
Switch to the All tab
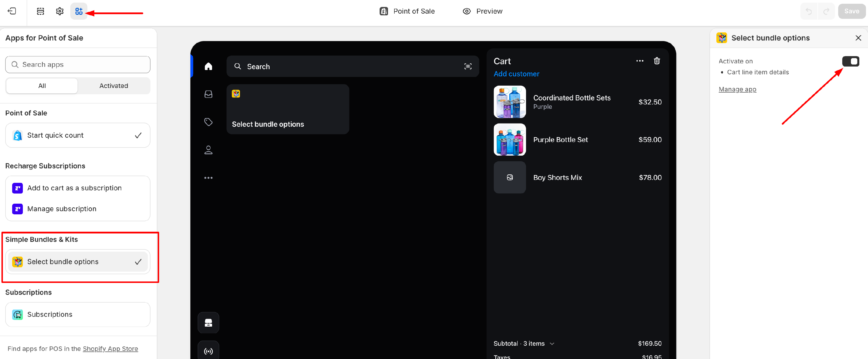tap(42, 86)
